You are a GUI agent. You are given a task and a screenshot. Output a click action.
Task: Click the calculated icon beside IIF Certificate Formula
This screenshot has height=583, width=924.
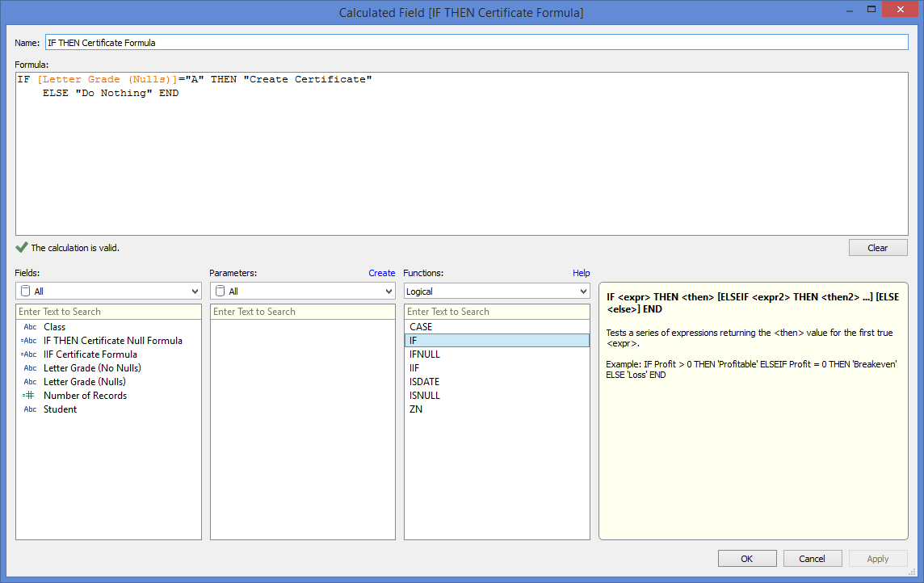28,354
